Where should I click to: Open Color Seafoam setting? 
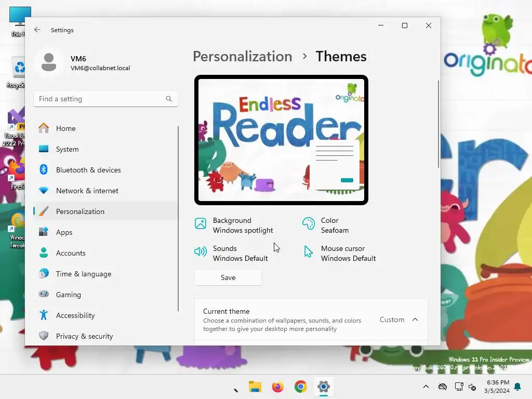click(326, 225)
